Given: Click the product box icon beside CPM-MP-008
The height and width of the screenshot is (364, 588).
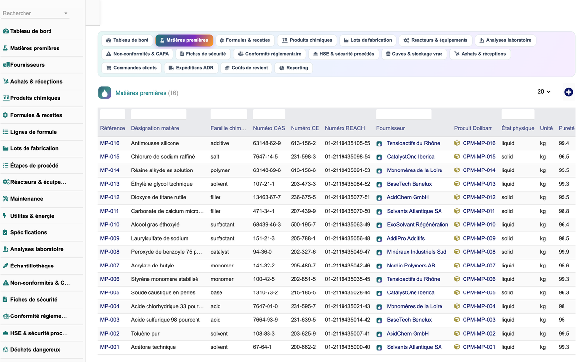Looking at the screenshot, I should pos(457,252).
